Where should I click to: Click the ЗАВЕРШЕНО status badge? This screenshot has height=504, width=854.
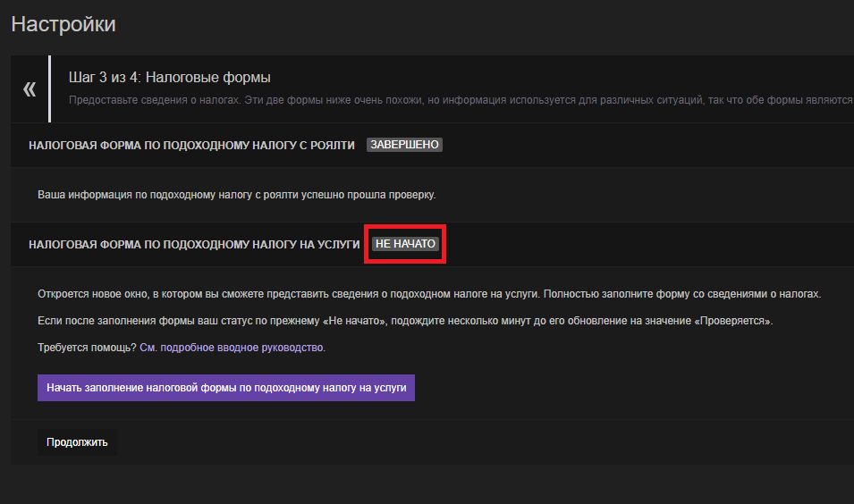(x=405, y=145)
